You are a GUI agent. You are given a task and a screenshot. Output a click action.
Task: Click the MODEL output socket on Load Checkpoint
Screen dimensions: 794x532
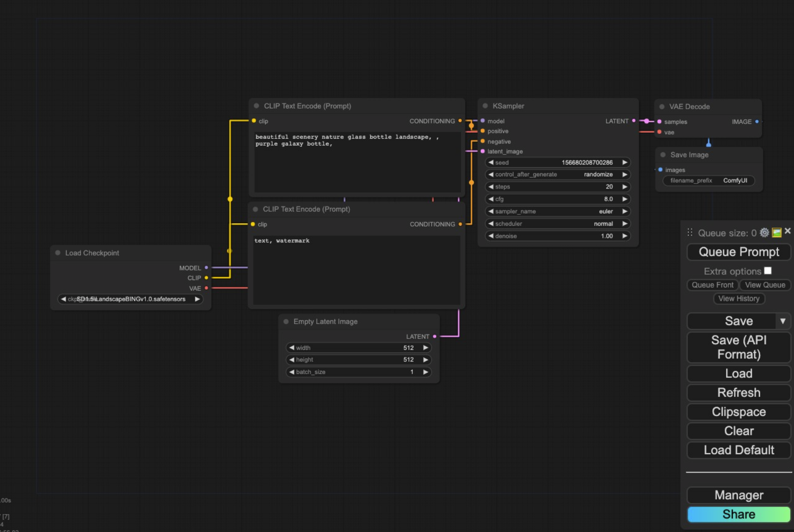click(206, 268)
